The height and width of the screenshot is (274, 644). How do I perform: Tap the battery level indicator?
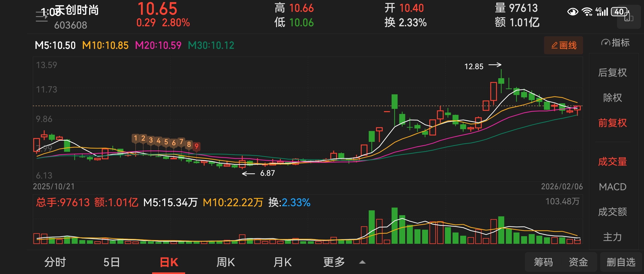pos(619,12)
